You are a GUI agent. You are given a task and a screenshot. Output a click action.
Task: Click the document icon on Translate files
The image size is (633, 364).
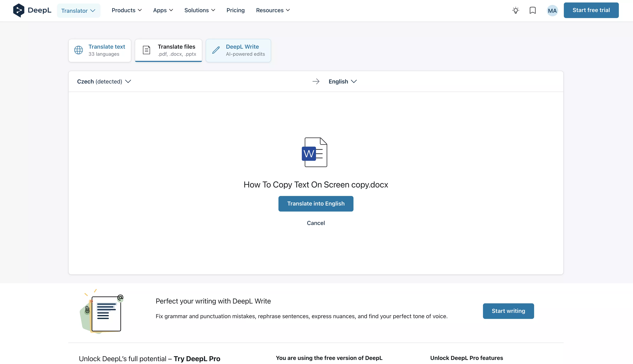[x=146, y=50]
